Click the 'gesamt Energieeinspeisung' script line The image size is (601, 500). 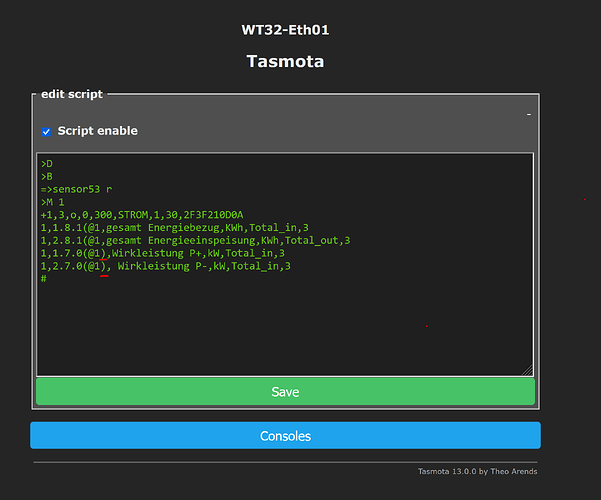(195, 240)
